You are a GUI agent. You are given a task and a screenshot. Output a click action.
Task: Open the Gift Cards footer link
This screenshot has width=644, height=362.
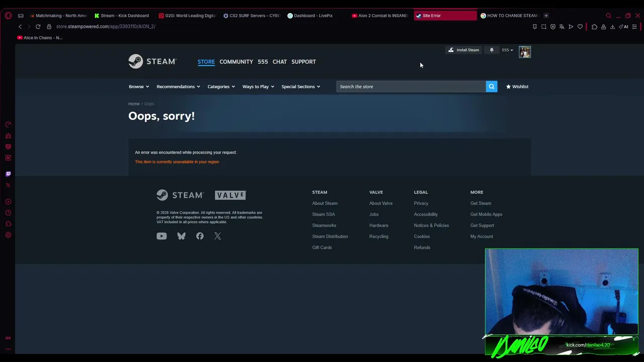(x=322, y=247)
